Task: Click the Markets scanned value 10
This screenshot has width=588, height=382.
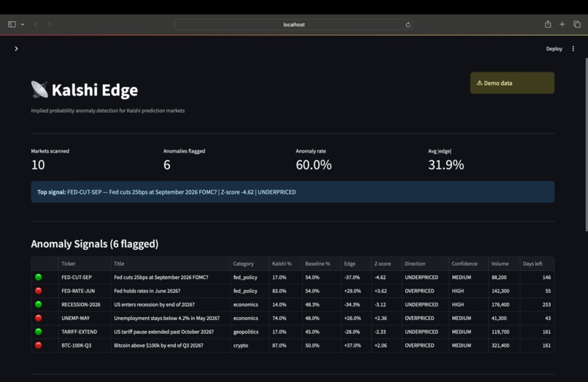Action: coord(38,165)
